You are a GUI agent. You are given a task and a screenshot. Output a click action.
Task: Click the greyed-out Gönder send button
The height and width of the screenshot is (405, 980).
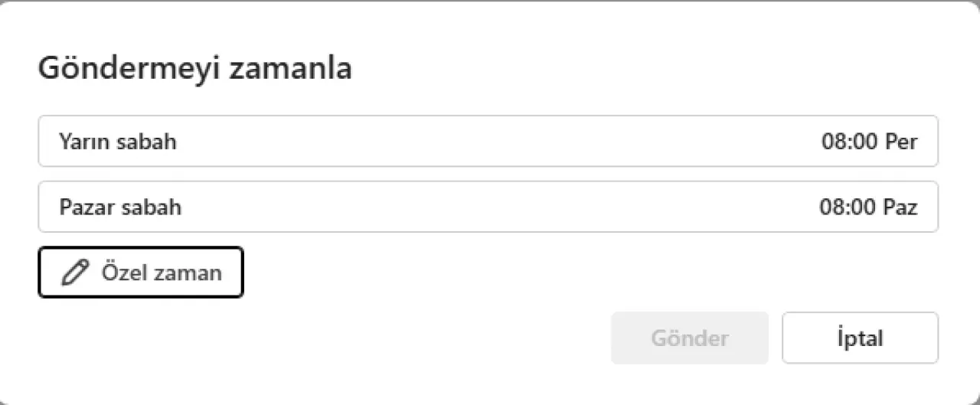click(689, 338)
